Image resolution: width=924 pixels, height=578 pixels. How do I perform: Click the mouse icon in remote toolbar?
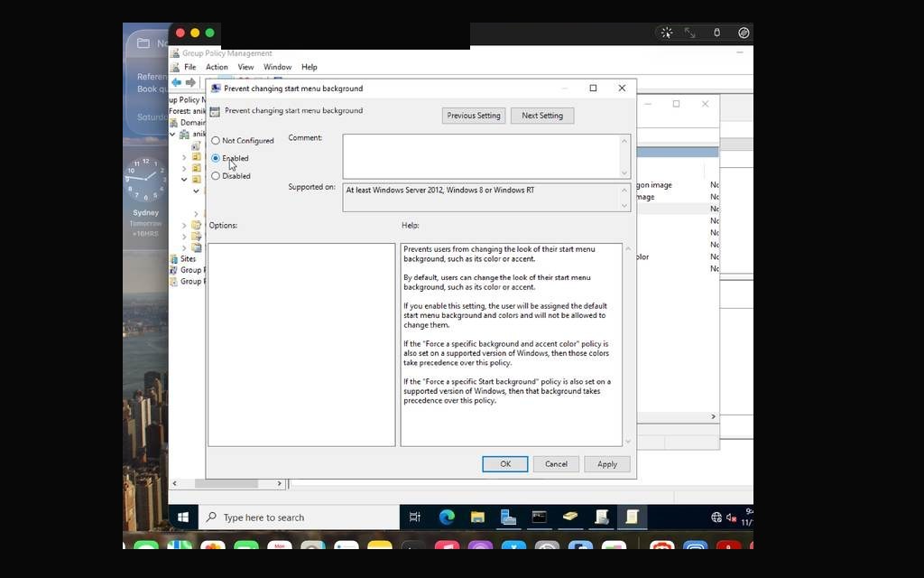[x=717, y=33]
